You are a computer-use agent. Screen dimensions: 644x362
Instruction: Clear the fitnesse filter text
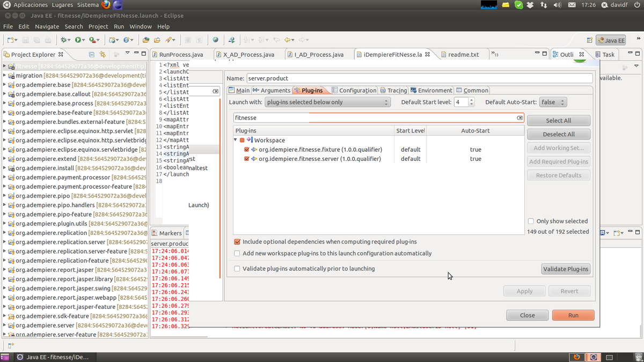click(x=519, y=117)
